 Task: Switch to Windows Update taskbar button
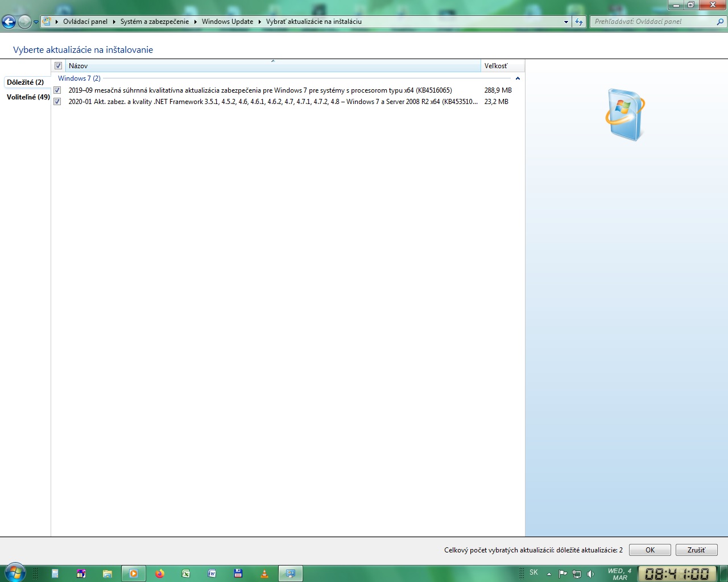291,573
